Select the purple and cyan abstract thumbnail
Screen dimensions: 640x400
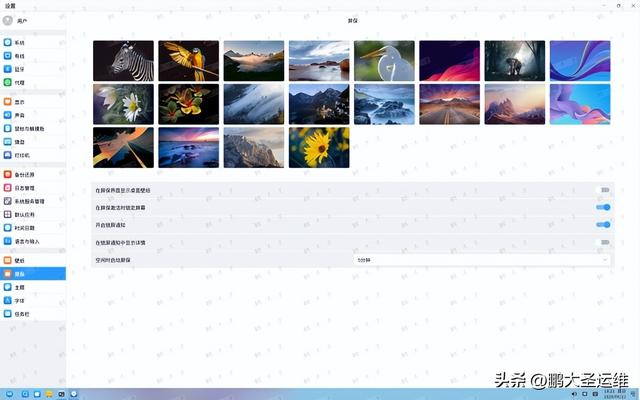click(580, 104)
